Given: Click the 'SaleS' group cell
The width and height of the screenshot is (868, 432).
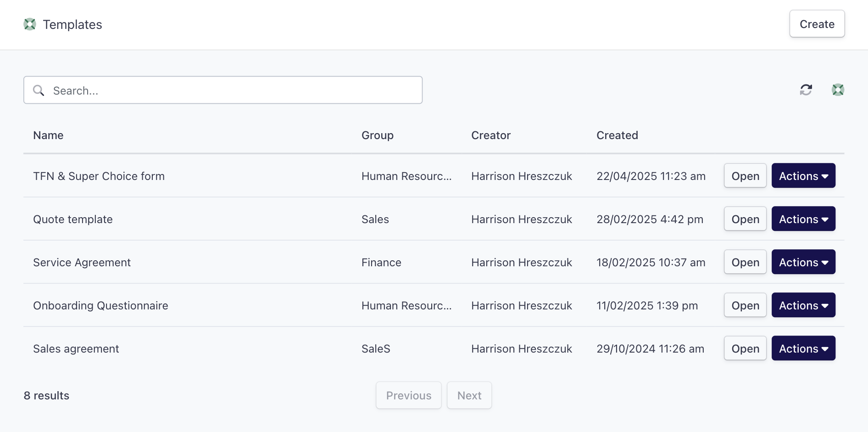Looking at the screenshot, I should 376,349.
